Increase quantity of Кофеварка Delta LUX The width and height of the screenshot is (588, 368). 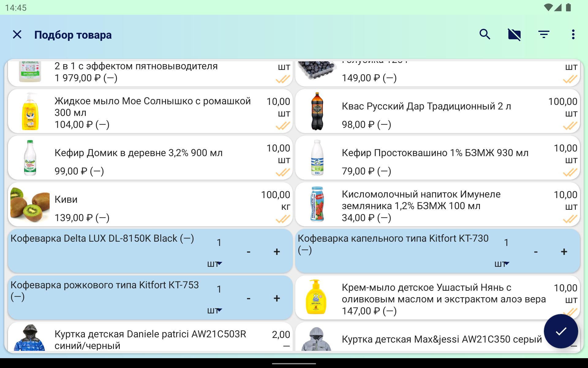(277, 252)
